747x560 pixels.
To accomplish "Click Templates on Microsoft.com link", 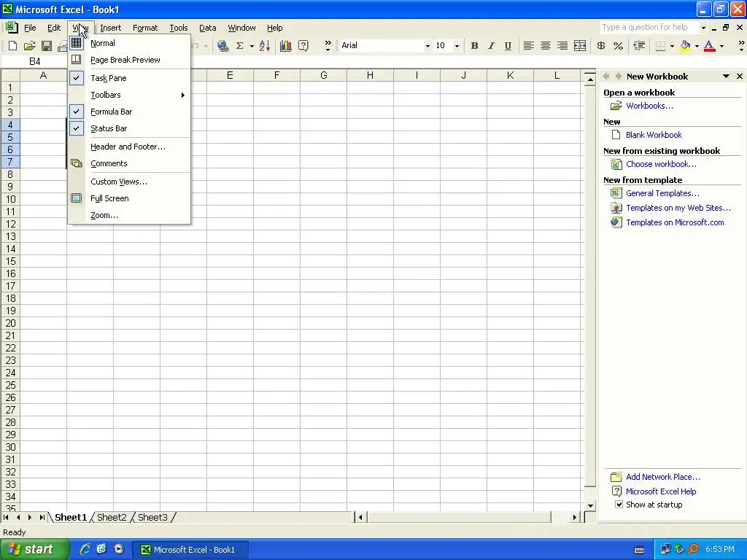I will coord(675,222).
